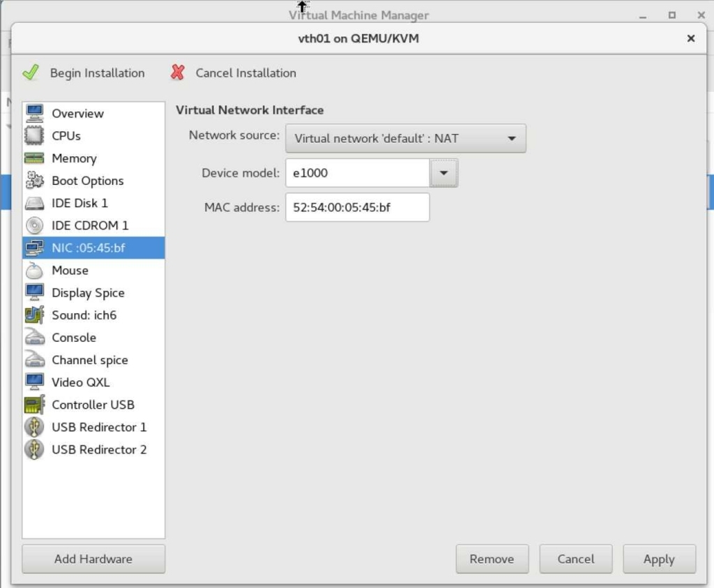Select the Memory RAM stick icon
This screenshot has height=588, width=714.
click(x=35, y=158)
